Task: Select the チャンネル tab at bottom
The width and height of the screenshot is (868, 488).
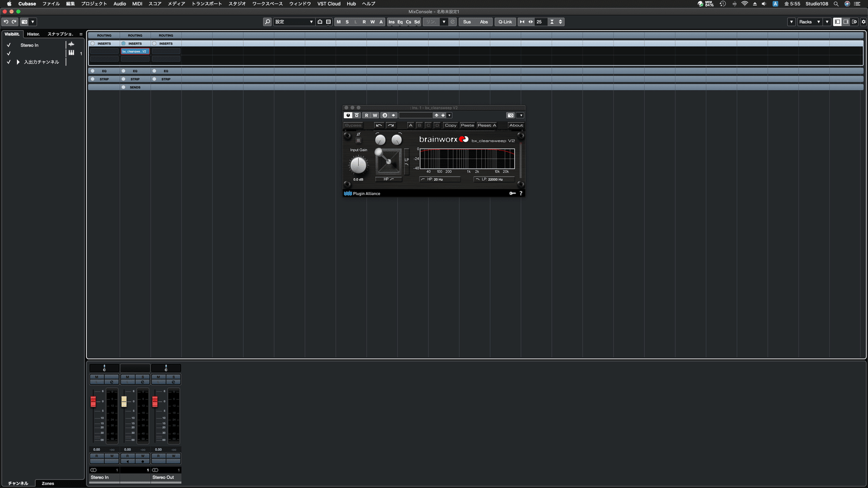Action: pos(18,483)
